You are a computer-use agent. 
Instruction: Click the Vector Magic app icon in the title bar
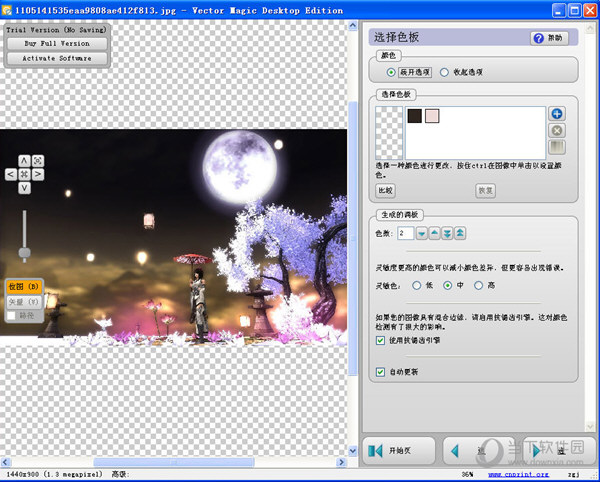click(7, 10)
